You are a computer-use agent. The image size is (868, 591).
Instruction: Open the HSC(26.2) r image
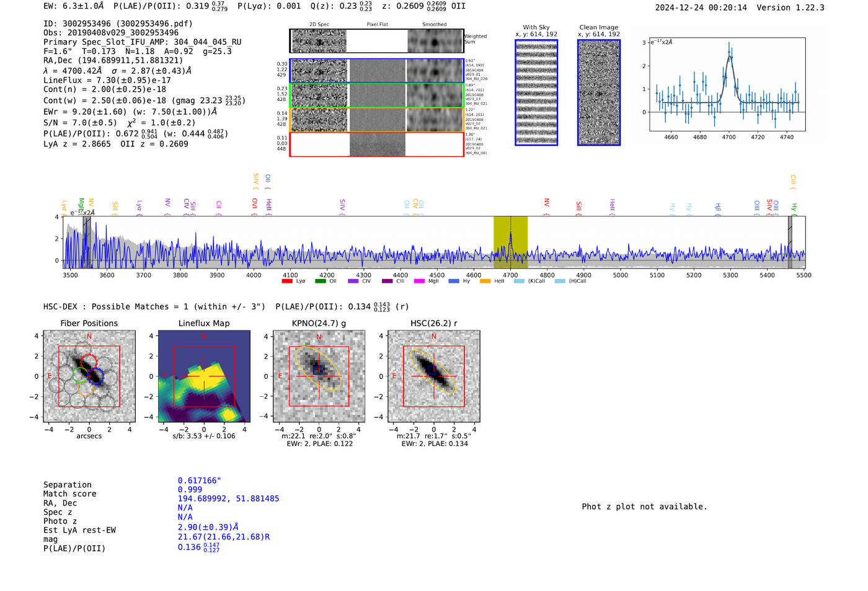[x=434, y=376]
